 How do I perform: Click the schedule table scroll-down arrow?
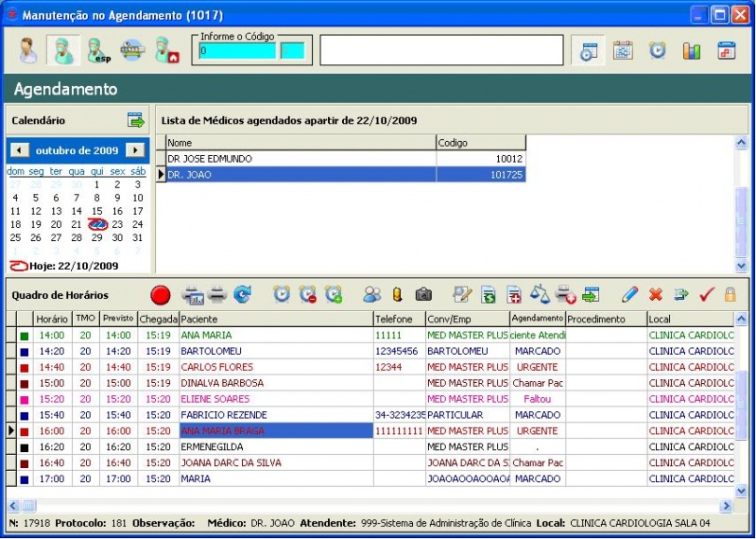741,491
